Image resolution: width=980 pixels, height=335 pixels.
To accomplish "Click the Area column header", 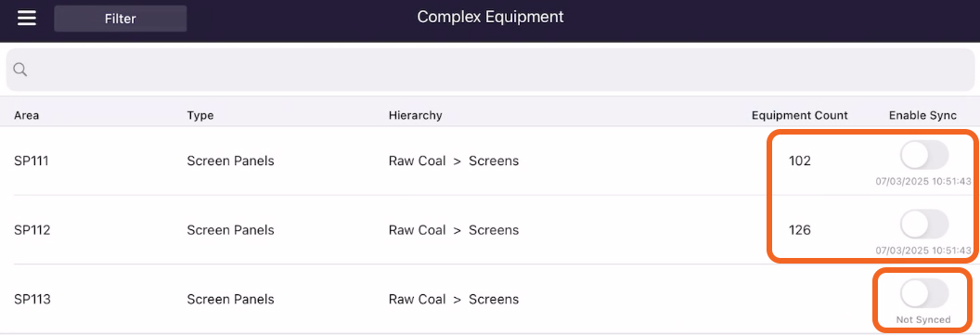I will coord(27,115).
